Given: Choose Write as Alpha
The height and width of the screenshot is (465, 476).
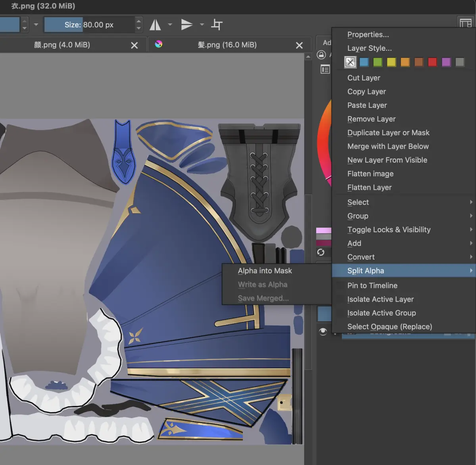Looking at the screenshot, I should click(276, 285).
